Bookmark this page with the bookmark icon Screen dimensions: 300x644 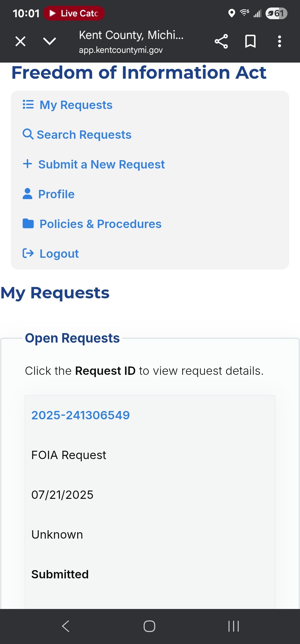[250, 41]
